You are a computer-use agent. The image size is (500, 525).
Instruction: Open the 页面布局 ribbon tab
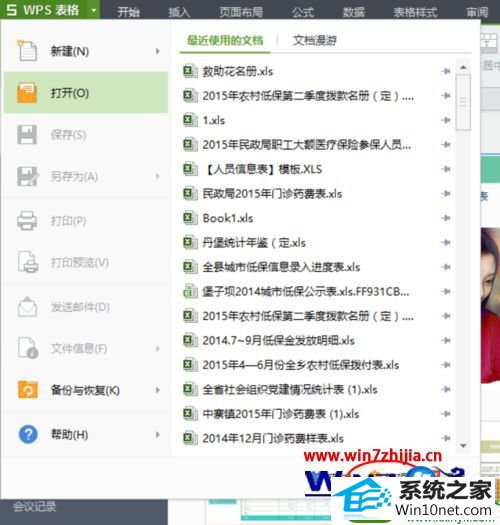tap(241, 12)
